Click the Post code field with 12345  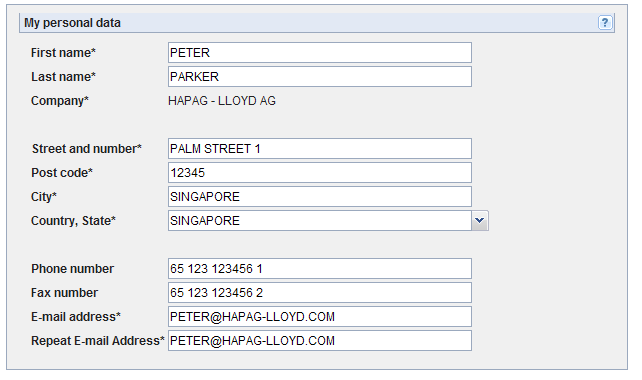(320, 173)
